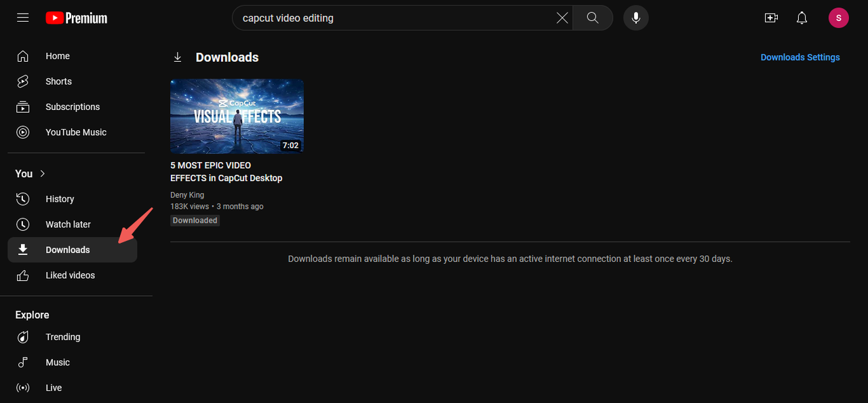This screenshot has height=403, width=868.
Task: Click the History clock icon
Action: [23, 199]
